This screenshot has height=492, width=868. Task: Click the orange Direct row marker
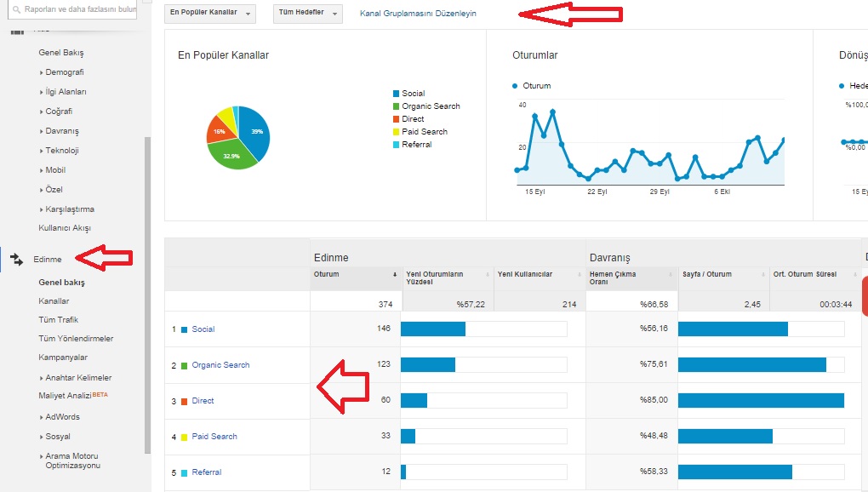click(184, 401)
